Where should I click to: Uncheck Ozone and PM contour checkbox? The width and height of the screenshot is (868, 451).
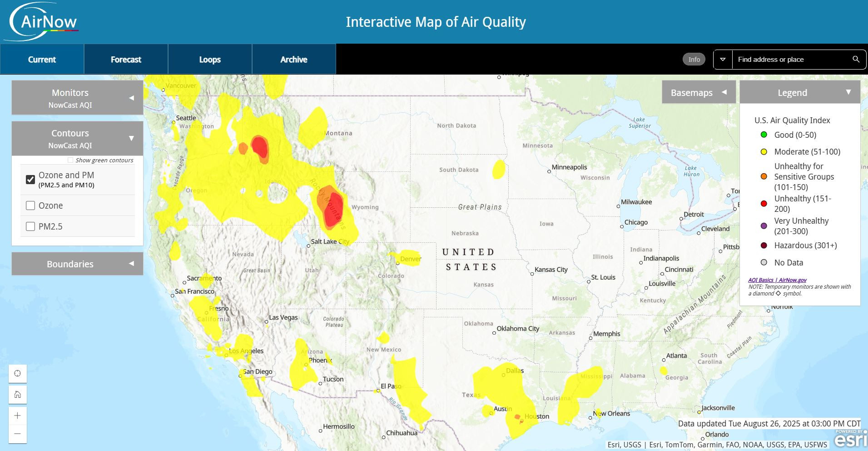tap(30, 179)
